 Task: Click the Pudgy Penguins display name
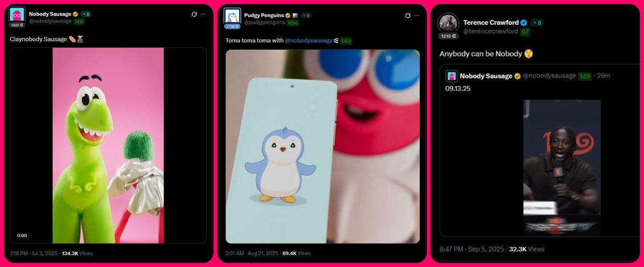click(x=264, y=16)
